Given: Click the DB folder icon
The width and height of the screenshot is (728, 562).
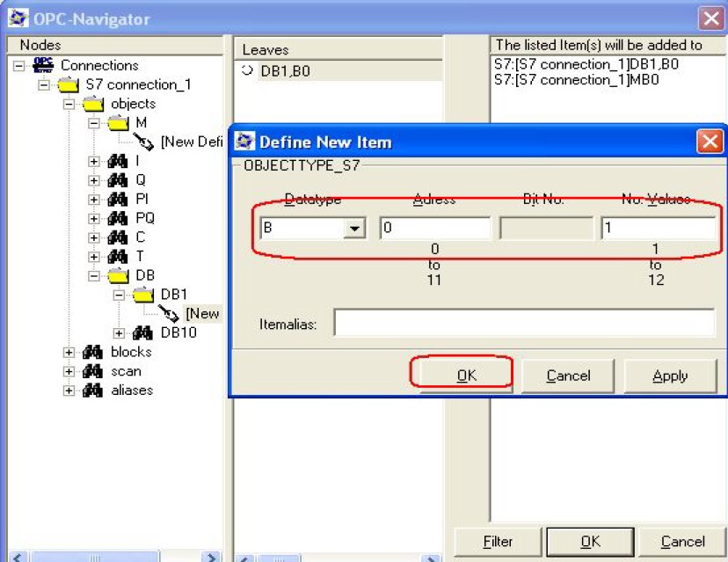Looking at the screenshot, I should pos(118,275).
